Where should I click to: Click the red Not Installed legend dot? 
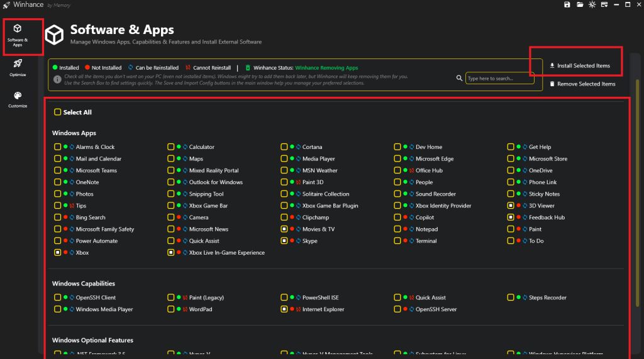pyautogui.click(x=87, y=67)
